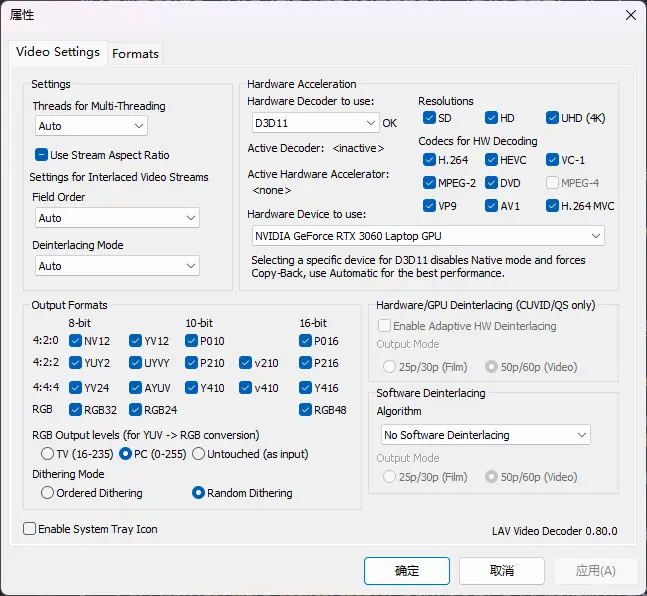Open Threads for Multi-Threading dropdown
The width and height of the screenshot is (647, 596).
coord(91,126)
